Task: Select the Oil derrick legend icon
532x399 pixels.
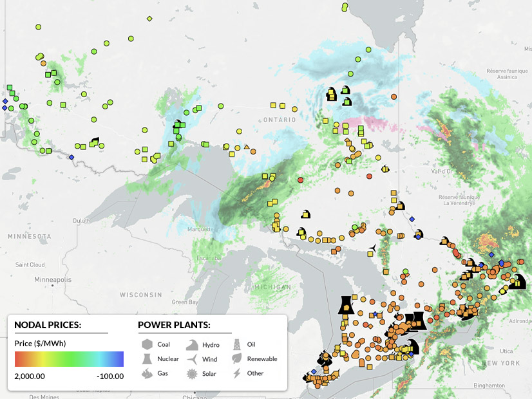Action: [237, 344]
